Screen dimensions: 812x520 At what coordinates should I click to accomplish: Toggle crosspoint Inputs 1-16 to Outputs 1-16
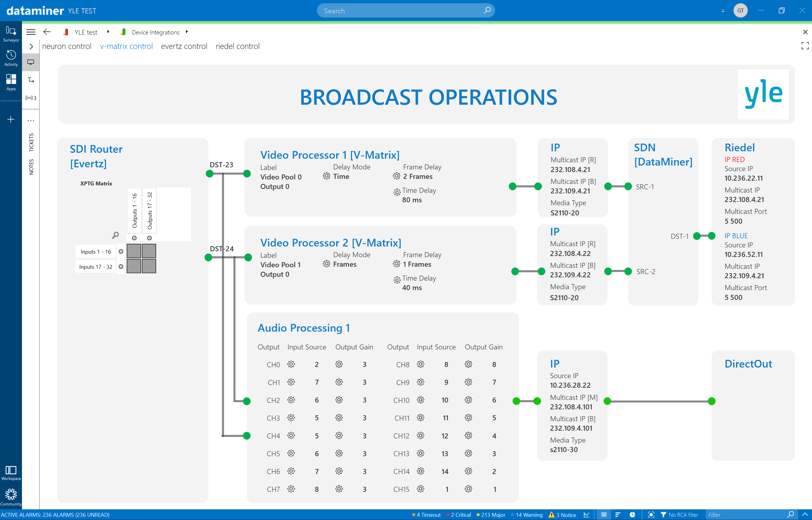[134, 251]
